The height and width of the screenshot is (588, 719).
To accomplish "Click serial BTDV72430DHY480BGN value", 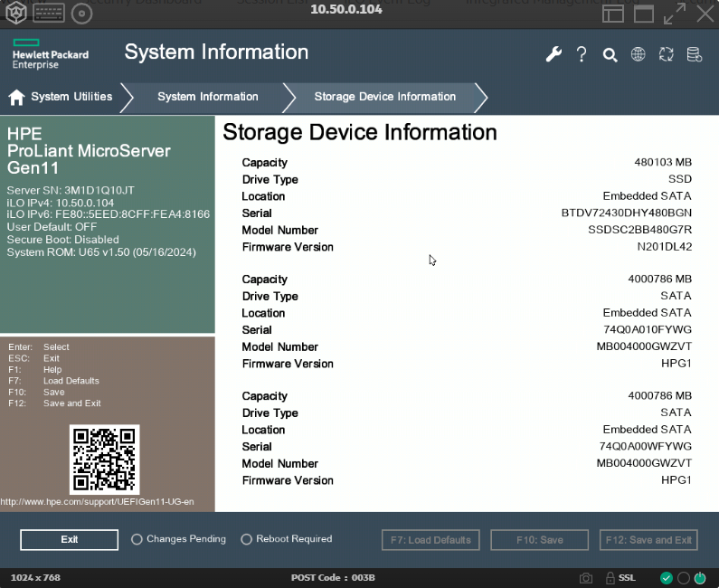I will [627, 213].
